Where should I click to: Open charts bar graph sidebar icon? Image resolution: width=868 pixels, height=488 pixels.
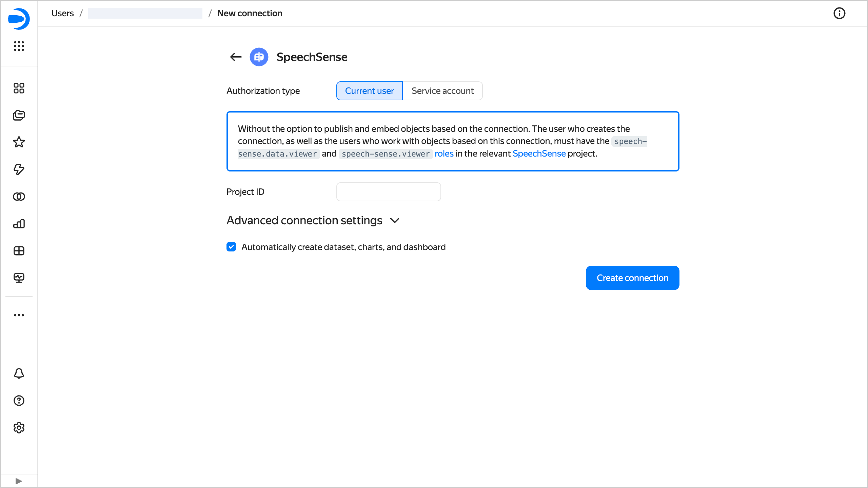(19, 224)
